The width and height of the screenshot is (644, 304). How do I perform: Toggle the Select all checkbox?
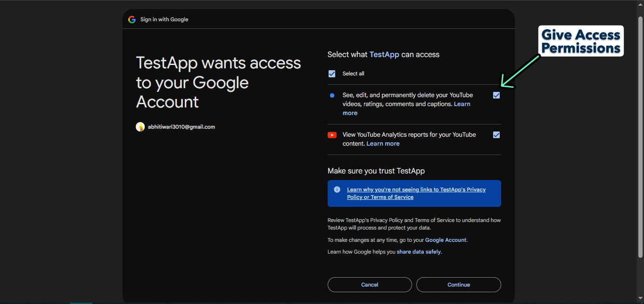click(332, 74)
